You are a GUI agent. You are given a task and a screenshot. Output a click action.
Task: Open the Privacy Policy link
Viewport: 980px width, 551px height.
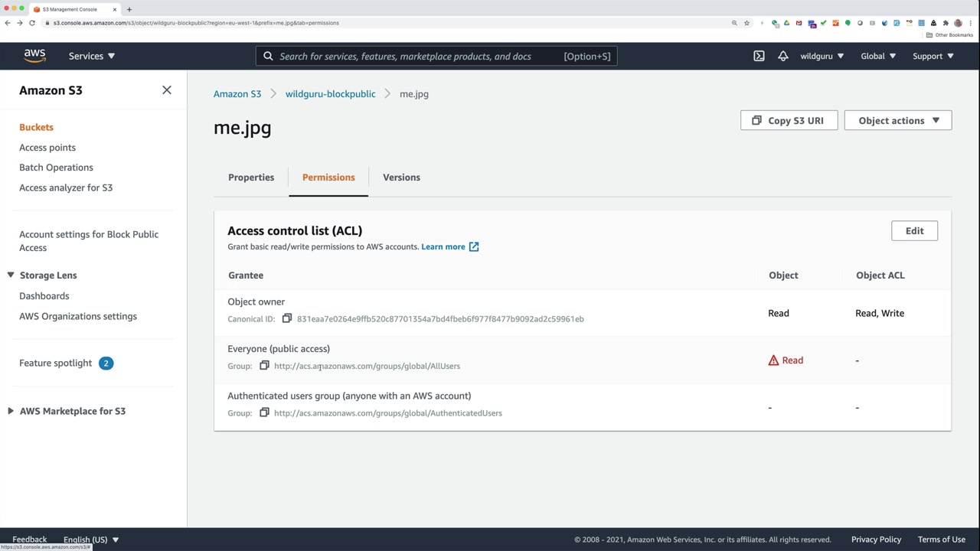876,540
